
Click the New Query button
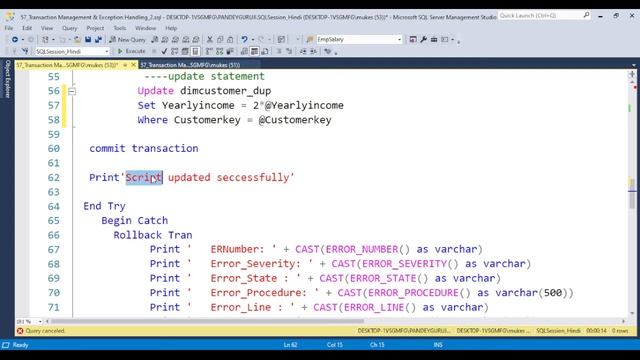click(127, 40)
